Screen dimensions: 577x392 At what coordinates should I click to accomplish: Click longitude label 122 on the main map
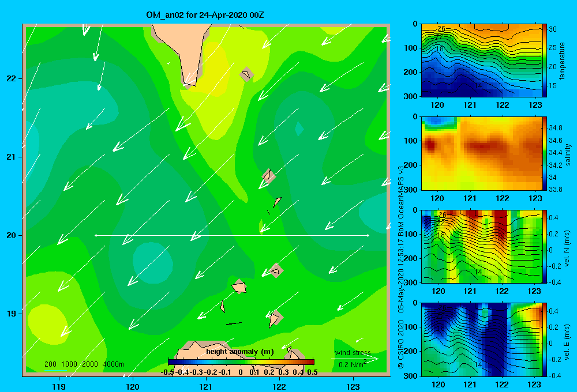tap(280, 387)
